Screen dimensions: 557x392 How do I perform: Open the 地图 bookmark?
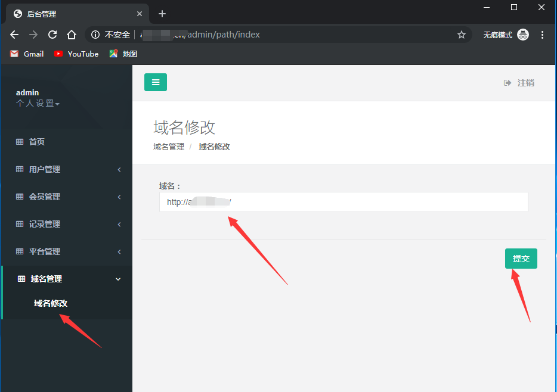123,54
